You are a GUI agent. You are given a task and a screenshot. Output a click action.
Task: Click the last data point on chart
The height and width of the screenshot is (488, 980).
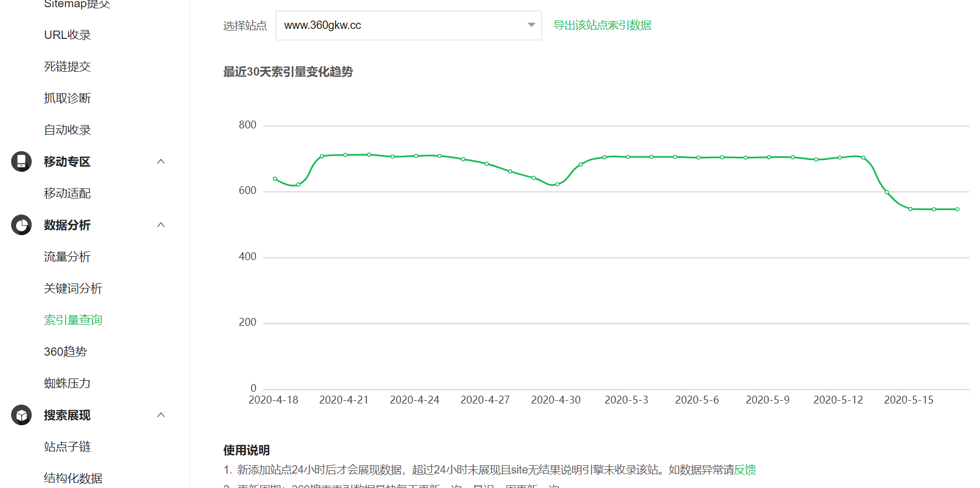(957, 210)
